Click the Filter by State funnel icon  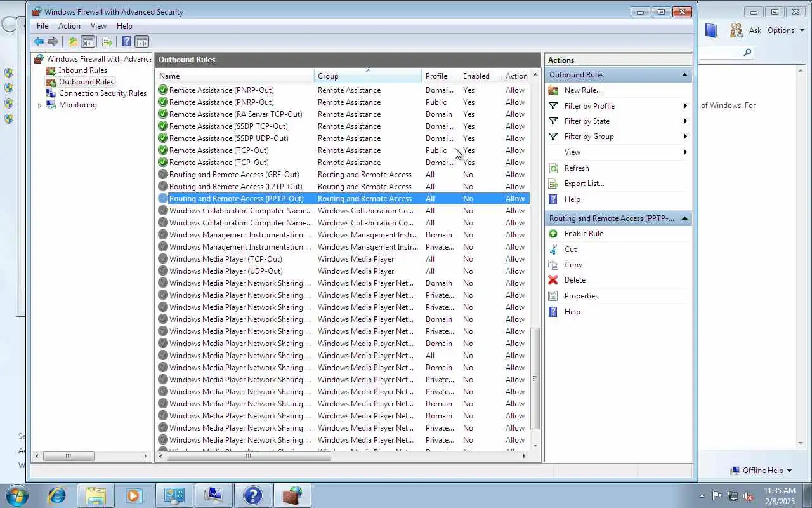pos(553,121)
